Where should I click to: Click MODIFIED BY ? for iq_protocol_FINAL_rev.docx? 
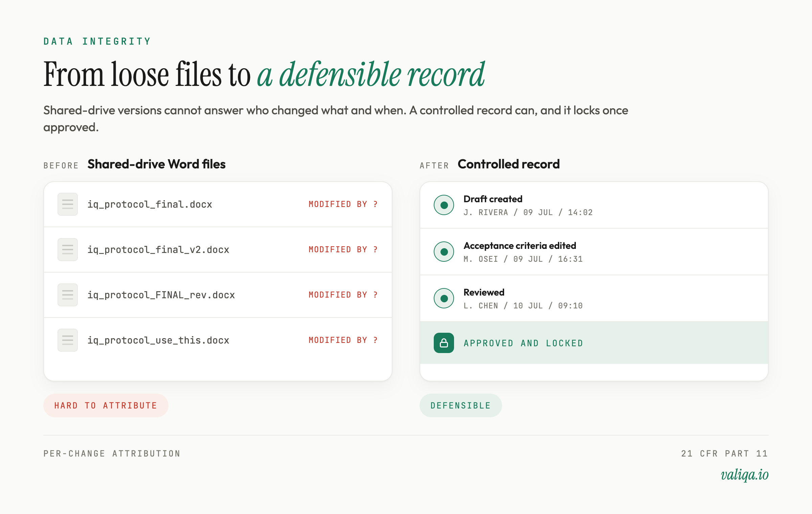tap(343, 295)
